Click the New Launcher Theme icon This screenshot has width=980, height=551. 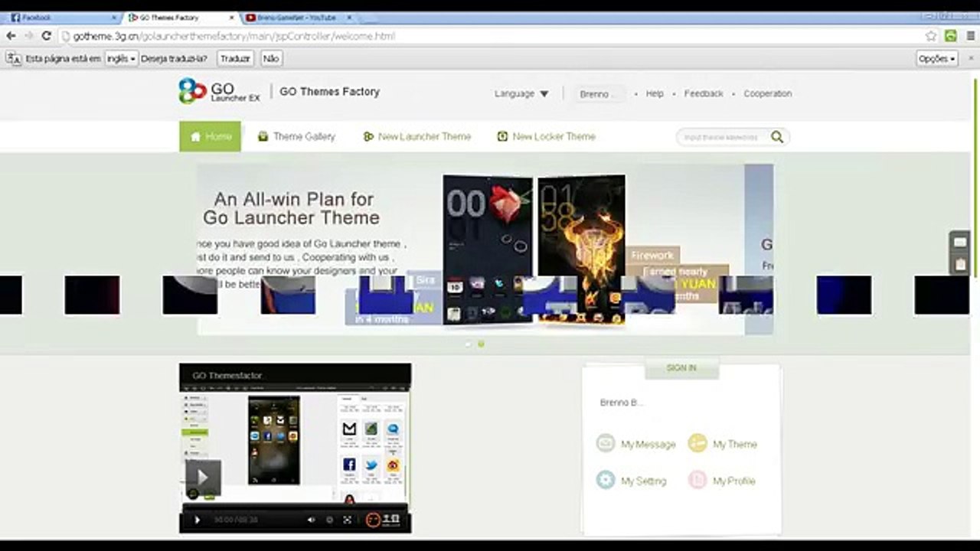pyautogui.click(x=368, y=136)
